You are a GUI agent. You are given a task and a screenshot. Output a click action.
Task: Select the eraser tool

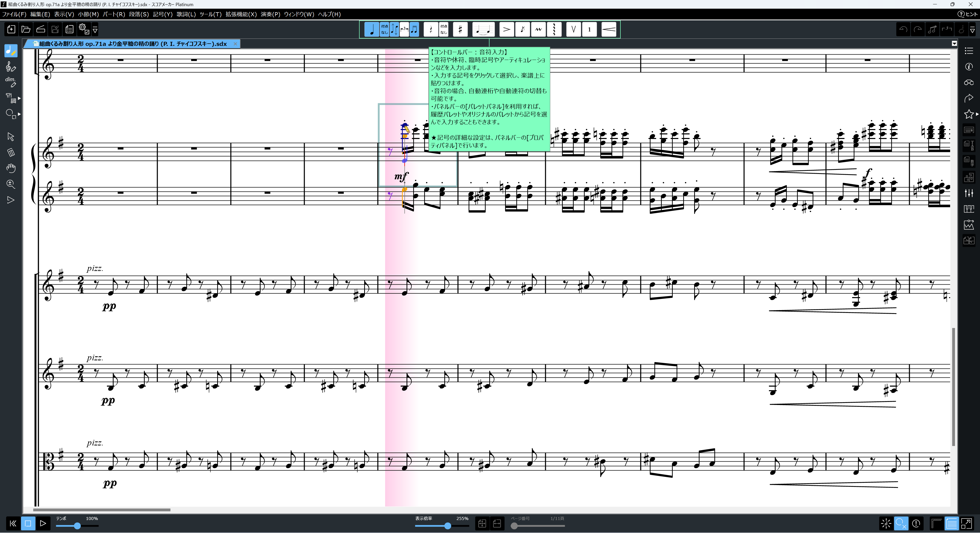(x=11, y=153)
